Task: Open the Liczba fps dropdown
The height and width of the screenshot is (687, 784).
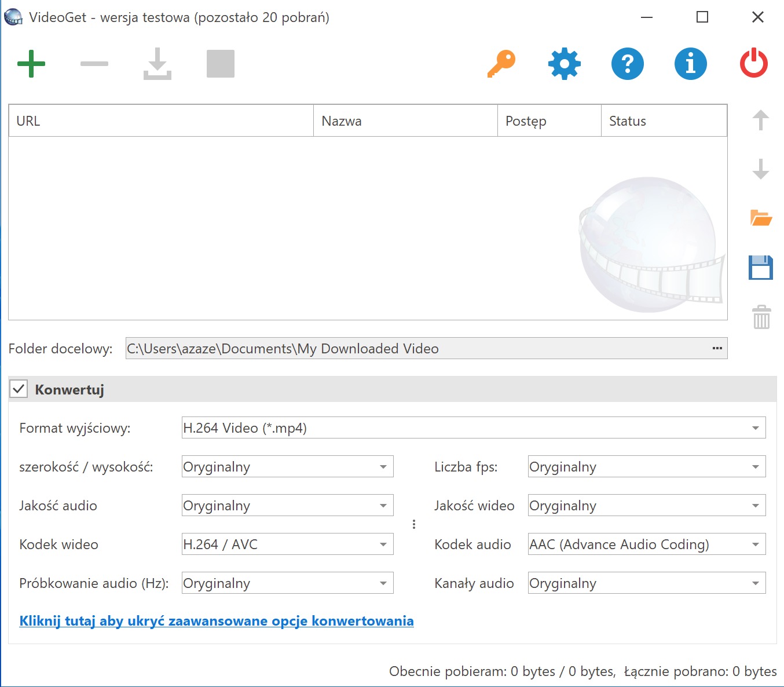Action: [647, 467]
